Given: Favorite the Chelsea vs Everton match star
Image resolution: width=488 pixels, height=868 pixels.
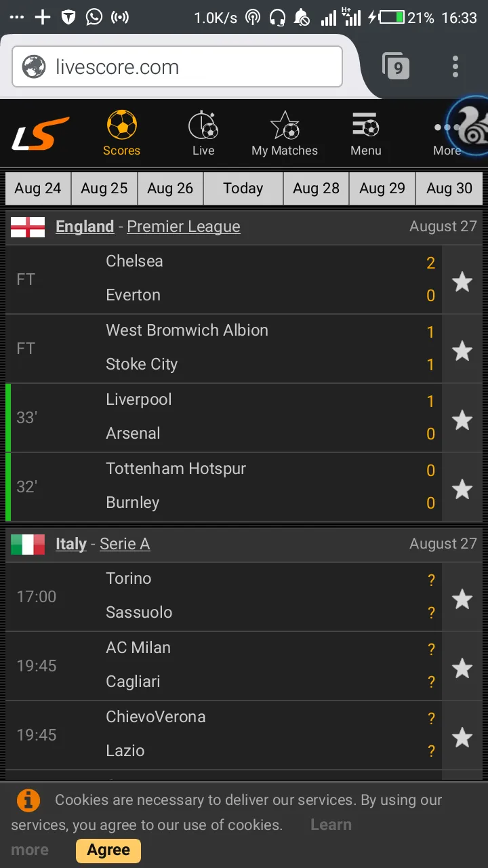Looking at the screenshot, I should pos(462,281).
